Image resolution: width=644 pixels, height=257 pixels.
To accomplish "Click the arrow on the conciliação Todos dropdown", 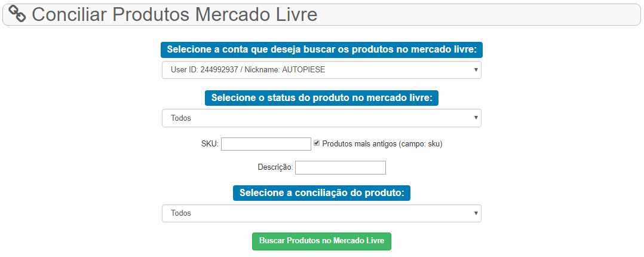I will 476,213.
